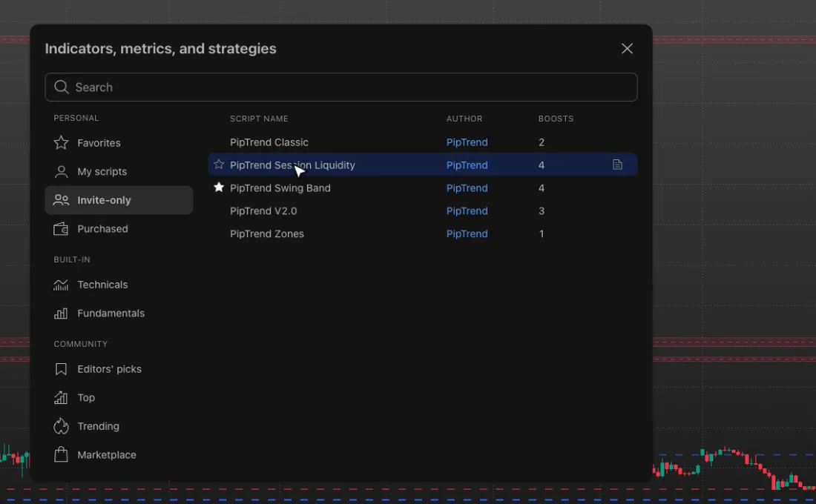Click the Favorites star icon in sidebar
This screenshot has height=504, width=816.
pos(61,142)
